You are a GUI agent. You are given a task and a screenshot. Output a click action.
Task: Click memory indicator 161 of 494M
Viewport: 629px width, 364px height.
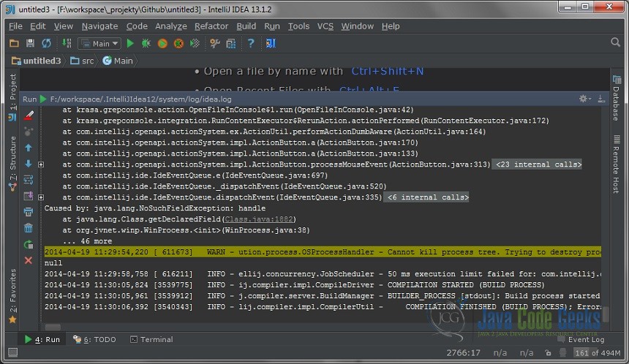click(x=598, y=353)
